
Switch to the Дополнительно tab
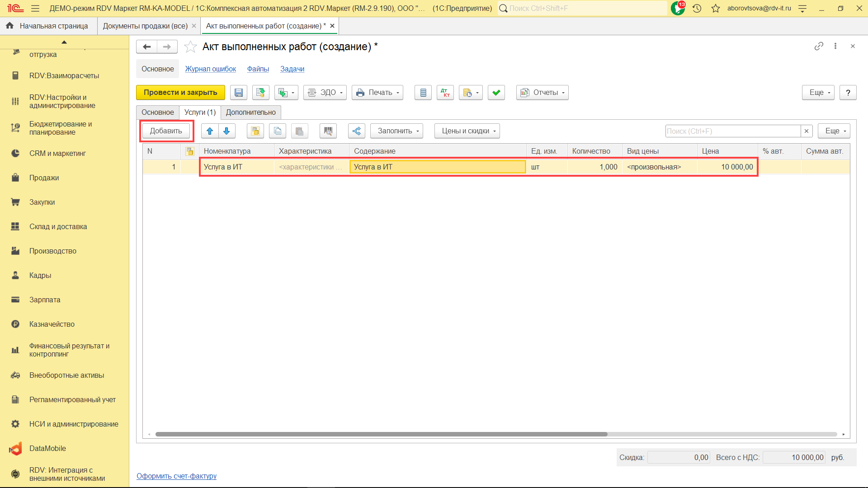coord(250,113)
